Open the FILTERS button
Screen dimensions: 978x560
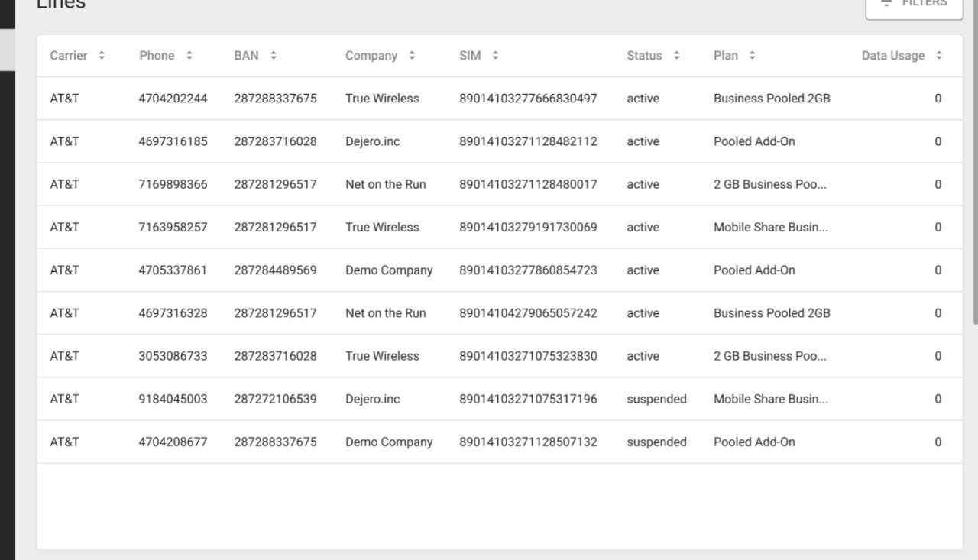point(914,6)
